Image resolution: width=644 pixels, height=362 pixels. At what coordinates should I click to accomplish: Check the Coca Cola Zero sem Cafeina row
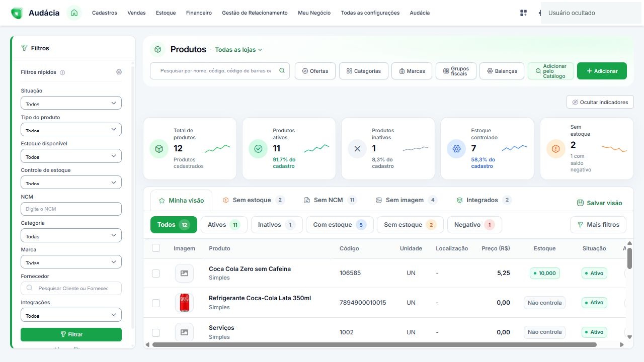(x=156, y=273)
